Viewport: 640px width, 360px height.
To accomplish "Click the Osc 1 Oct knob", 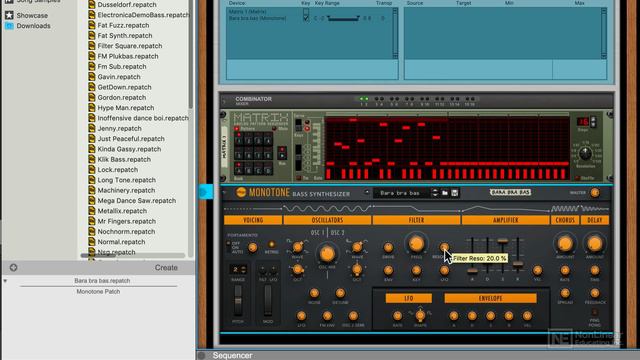I will coord(298,269).
